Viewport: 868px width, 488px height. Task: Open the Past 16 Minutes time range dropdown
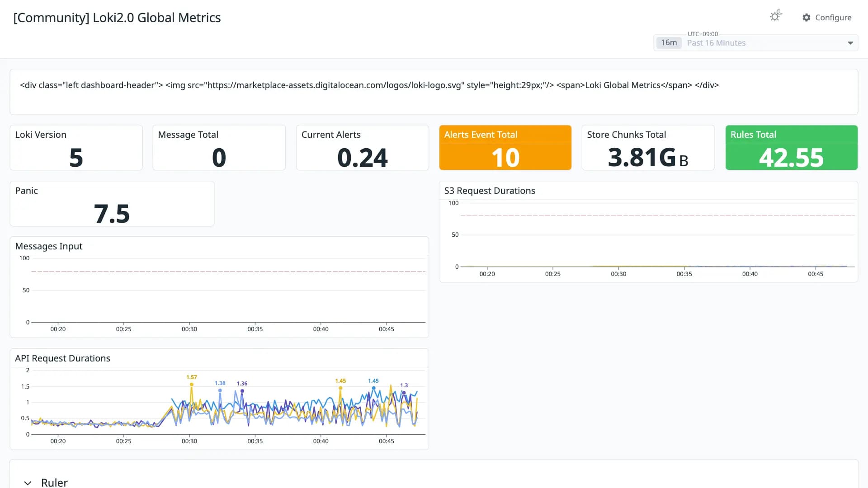pyautogui.click(x=755, y=43)
